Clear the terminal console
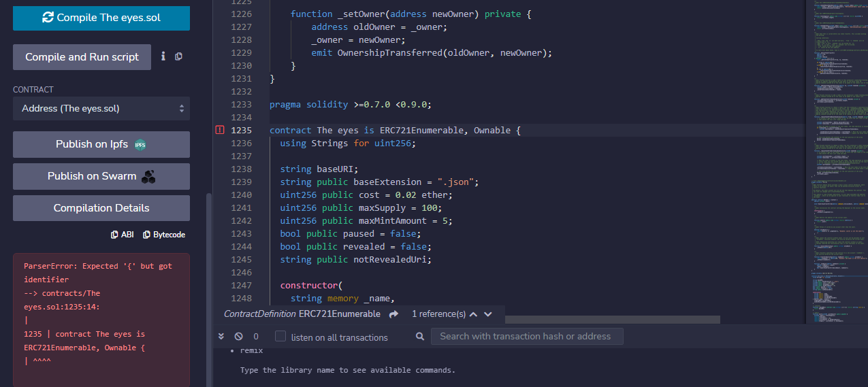This screenshot has height=387, width=868. [x=238, y=336]
